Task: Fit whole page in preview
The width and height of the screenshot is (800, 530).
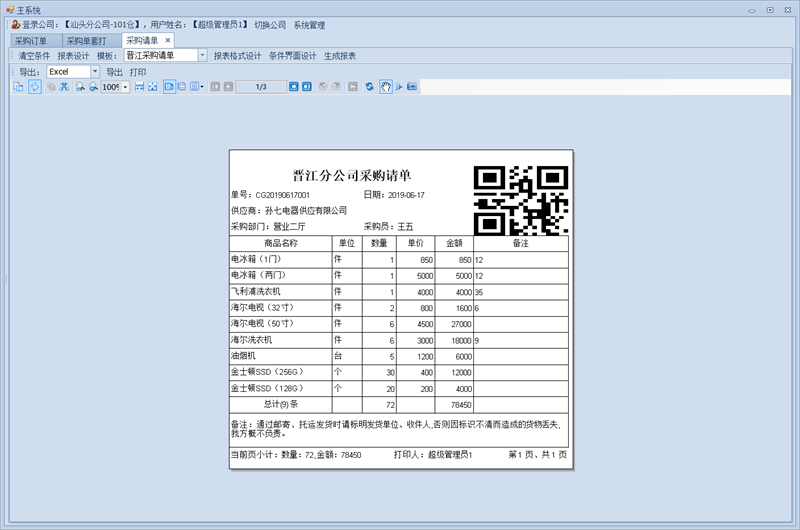Action: [x=152, y=87]
